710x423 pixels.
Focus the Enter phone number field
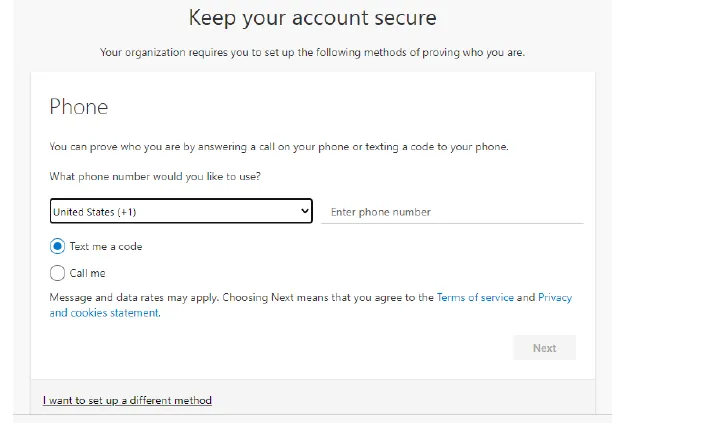click(x=450, y=212)
